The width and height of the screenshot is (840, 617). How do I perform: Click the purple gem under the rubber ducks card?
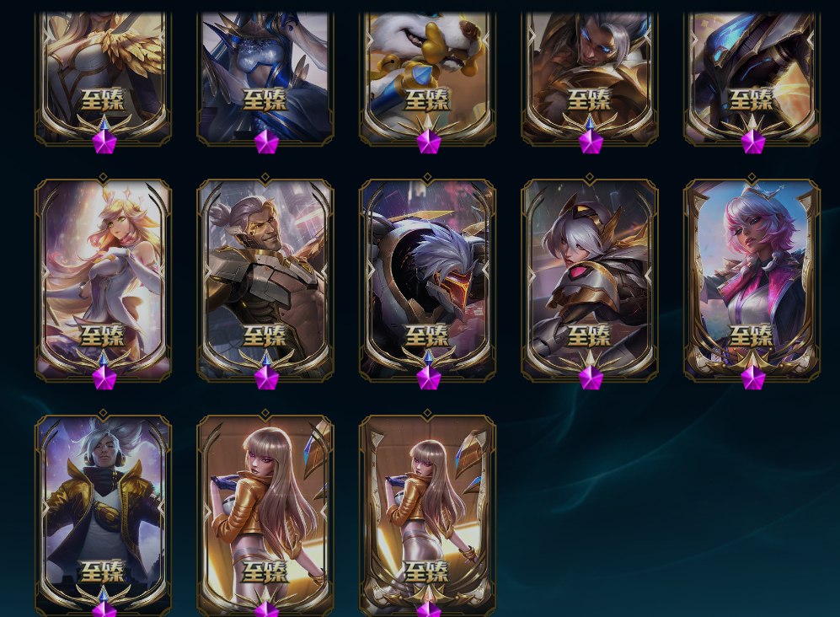tap(429, 142)
